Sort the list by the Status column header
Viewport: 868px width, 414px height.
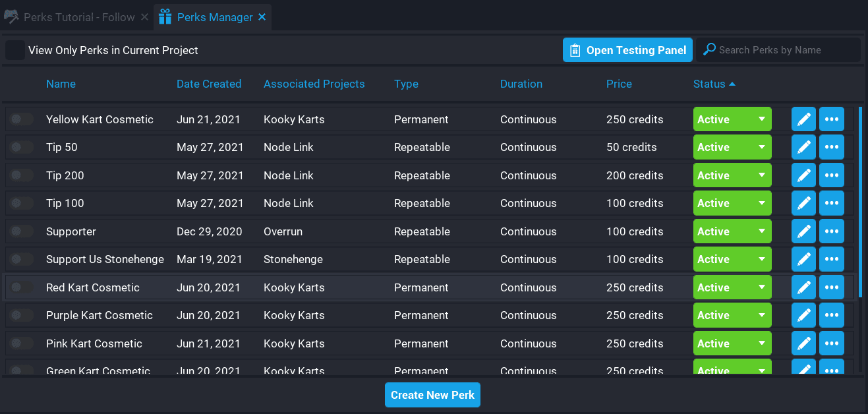709,84
